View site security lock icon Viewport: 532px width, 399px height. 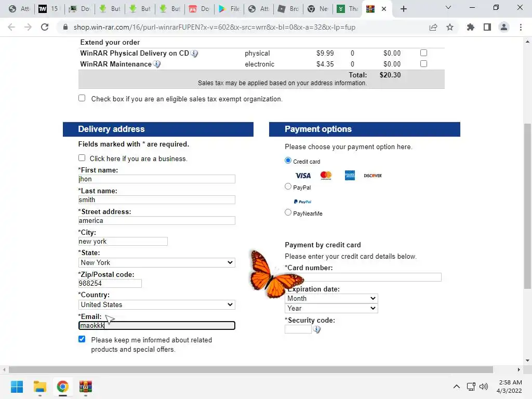pyautogui.click(x=65, y=27)
